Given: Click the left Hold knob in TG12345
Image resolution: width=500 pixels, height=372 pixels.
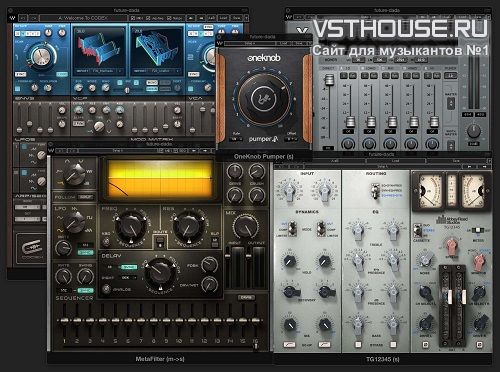Looking at the screenshot, I should [290, 260].
